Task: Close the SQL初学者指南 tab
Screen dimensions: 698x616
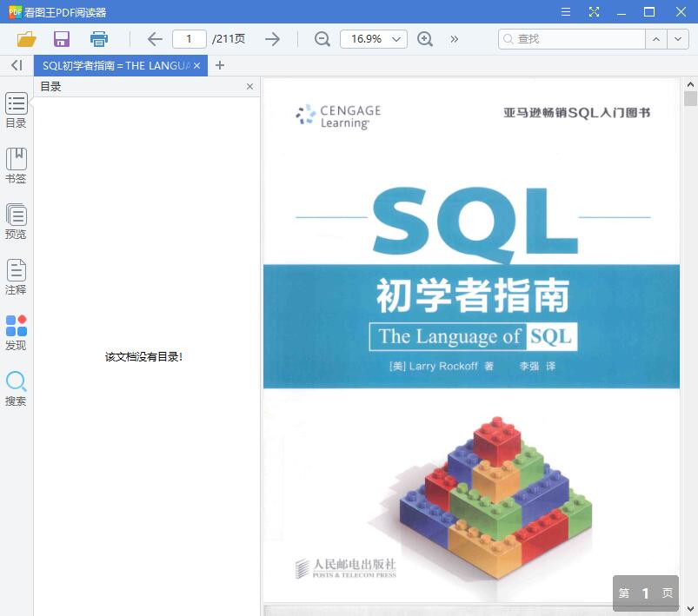Action: tap(196, 65)
